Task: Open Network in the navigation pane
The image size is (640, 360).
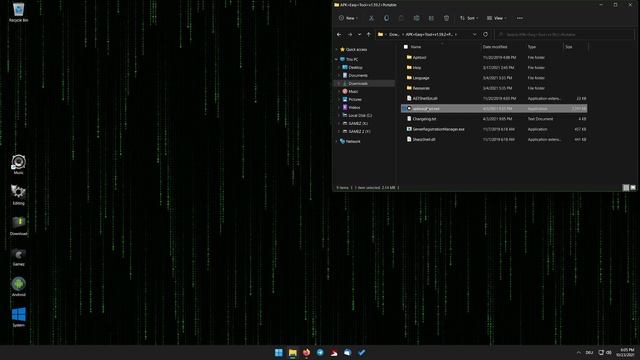Action: (353, 141)
